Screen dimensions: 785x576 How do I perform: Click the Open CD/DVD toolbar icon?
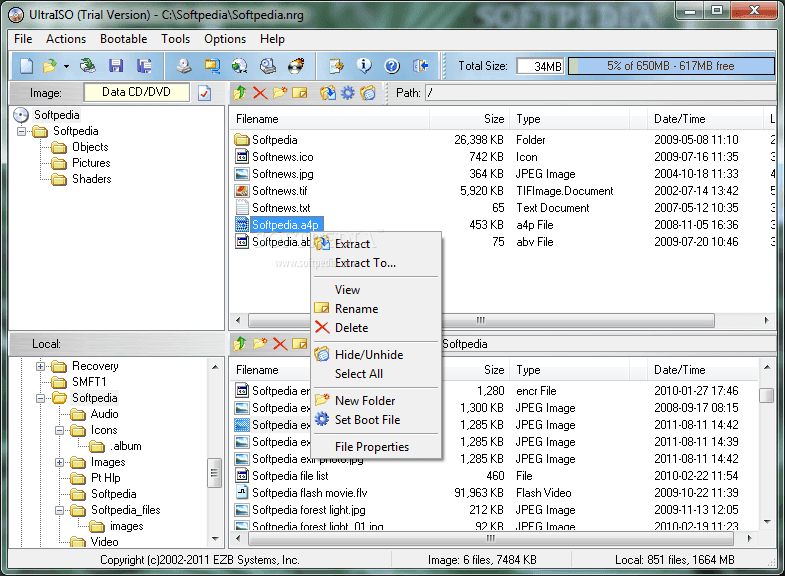point(88,66)
